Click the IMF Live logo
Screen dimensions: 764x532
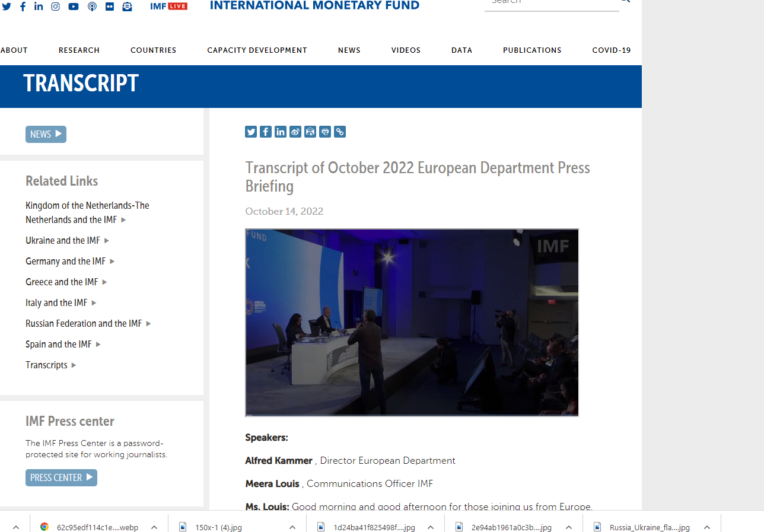pos(169,7)
